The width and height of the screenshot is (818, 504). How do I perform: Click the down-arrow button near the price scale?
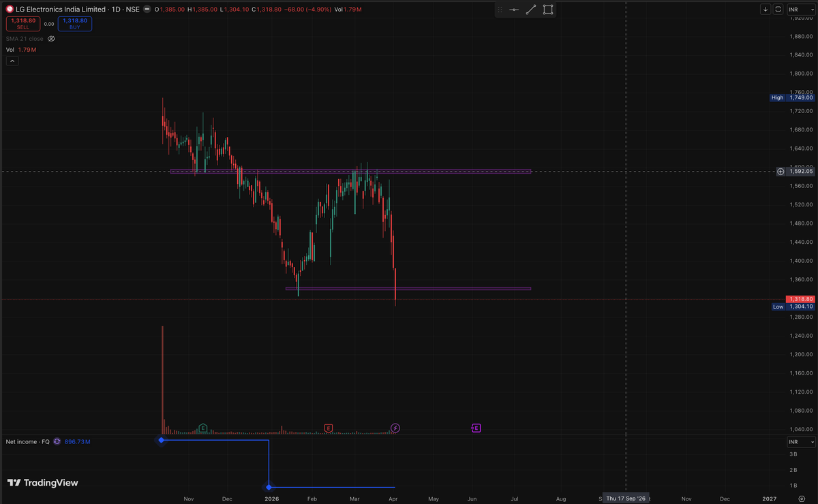(x=766, y=10)
